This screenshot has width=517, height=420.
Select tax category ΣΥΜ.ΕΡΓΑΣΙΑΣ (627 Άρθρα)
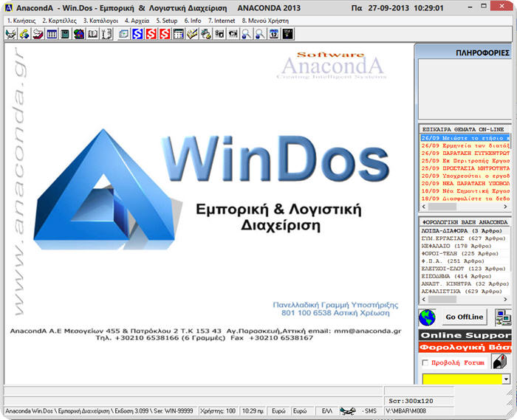(465, 238)
